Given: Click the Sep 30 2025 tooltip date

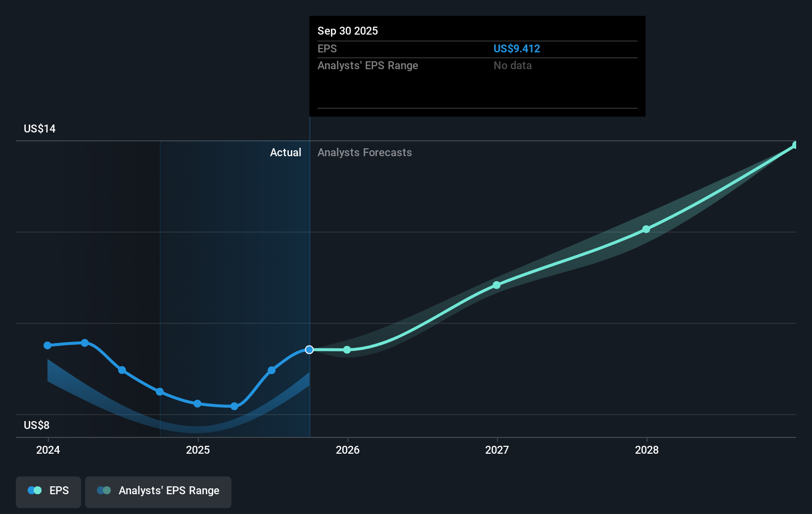Looking at the screenshot, I should pos(348,31).
